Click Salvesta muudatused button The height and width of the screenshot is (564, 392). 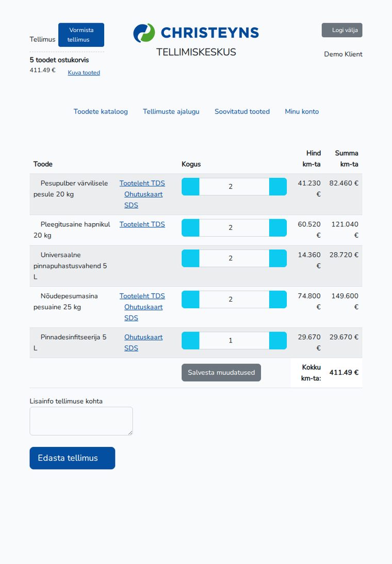tap(221, 373)
